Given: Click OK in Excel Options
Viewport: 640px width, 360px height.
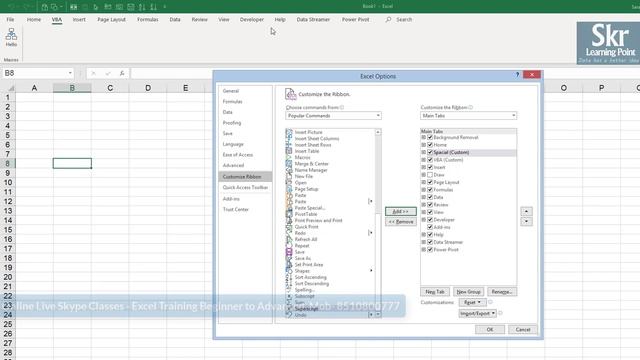Looking at the screenshot, I should pos(490,329).
